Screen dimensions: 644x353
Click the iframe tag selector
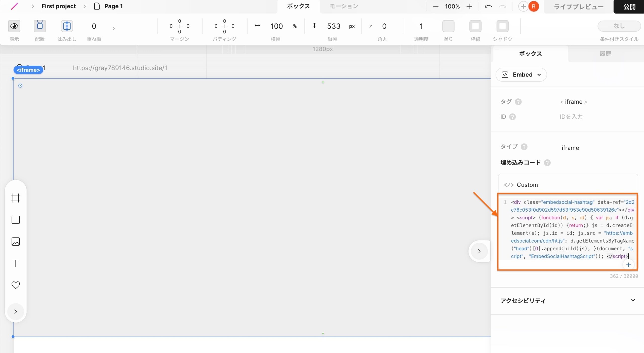tap(573, 102)
